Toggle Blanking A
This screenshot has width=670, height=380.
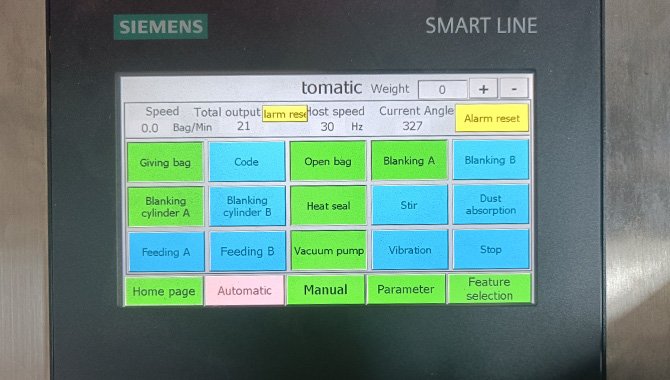[x=409, y=160]
